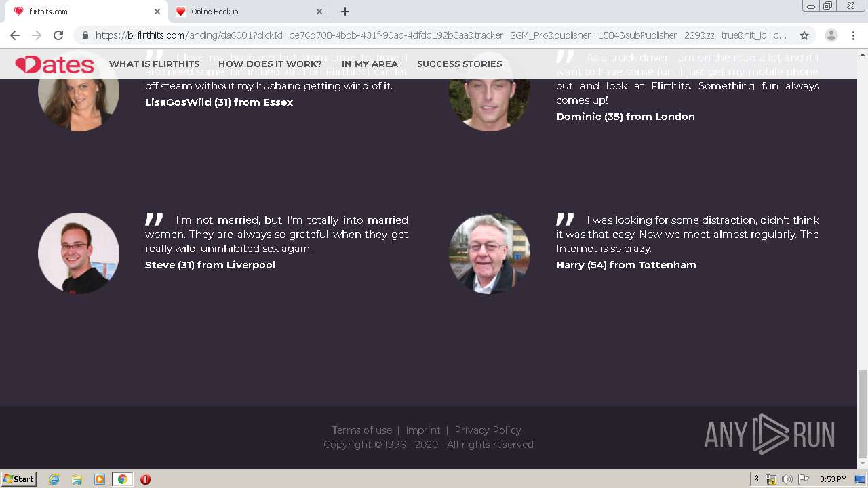Open a new tab with plus button

[345, 12]
